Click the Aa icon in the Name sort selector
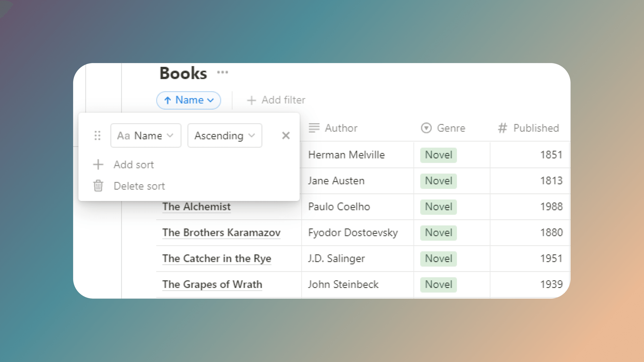The width and height of the screenshot is (644, 362). point(124,135)
